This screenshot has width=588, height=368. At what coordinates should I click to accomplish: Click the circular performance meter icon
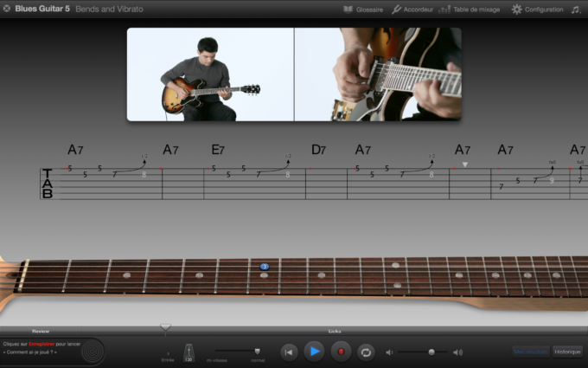click(x=93, y=352)
